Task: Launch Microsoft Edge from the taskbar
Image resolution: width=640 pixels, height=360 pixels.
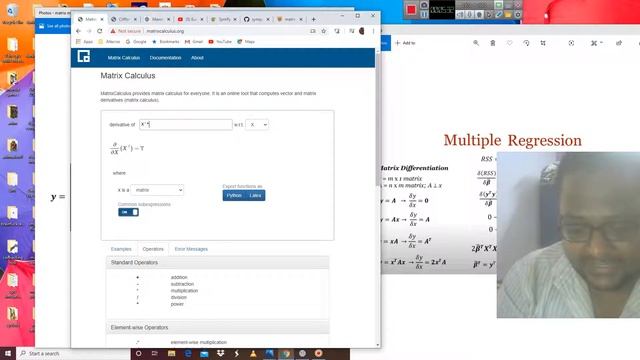Action: pyautogui.click(x=188, y=353)
